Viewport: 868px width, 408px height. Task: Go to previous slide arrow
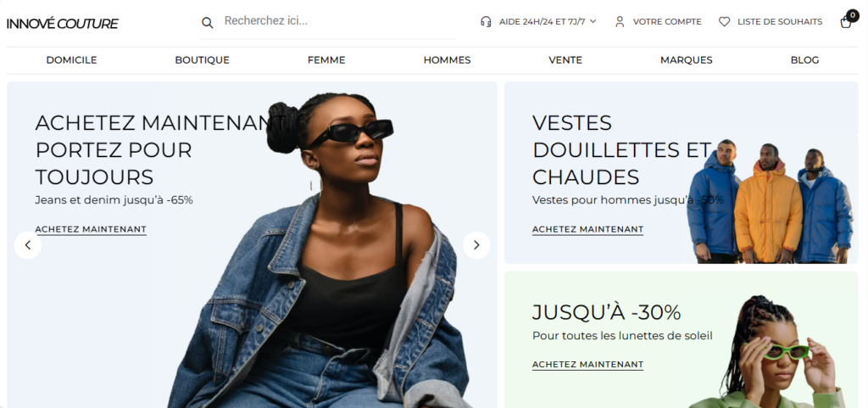pos(28,245)
